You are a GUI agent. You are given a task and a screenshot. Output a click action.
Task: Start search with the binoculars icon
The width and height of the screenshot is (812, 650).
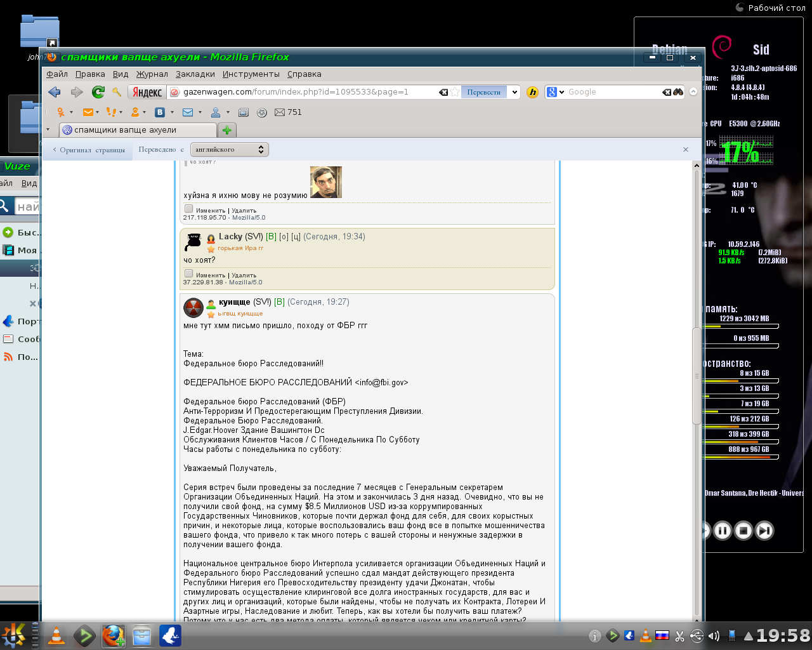pyautogui.click(x=678, y=92)
